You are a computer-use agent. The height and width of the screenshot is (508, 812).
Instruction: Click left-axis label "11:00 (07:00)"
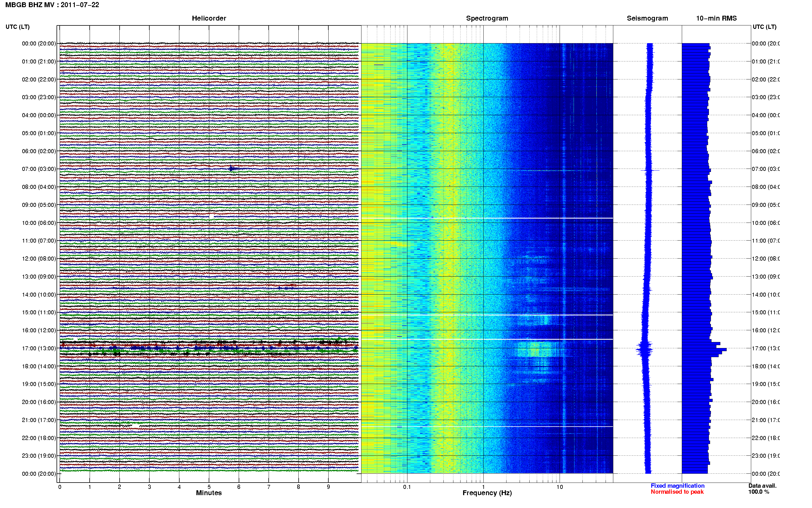pos(39,241)
